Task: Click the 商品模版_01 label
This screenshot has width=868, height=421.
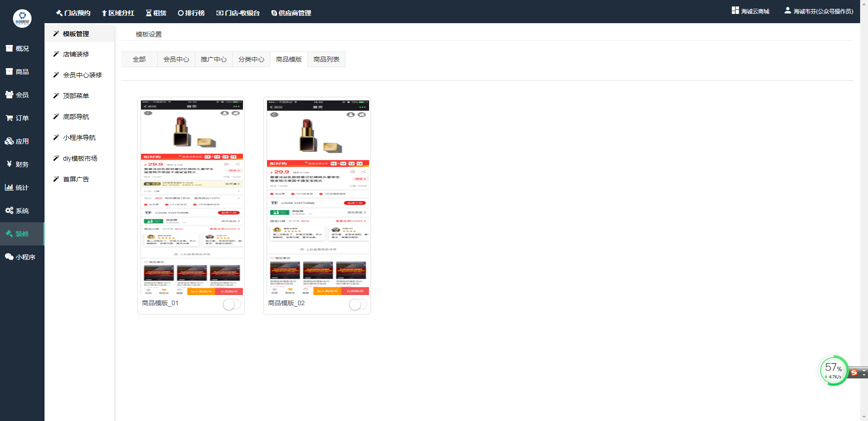Action: pos(160,303)
